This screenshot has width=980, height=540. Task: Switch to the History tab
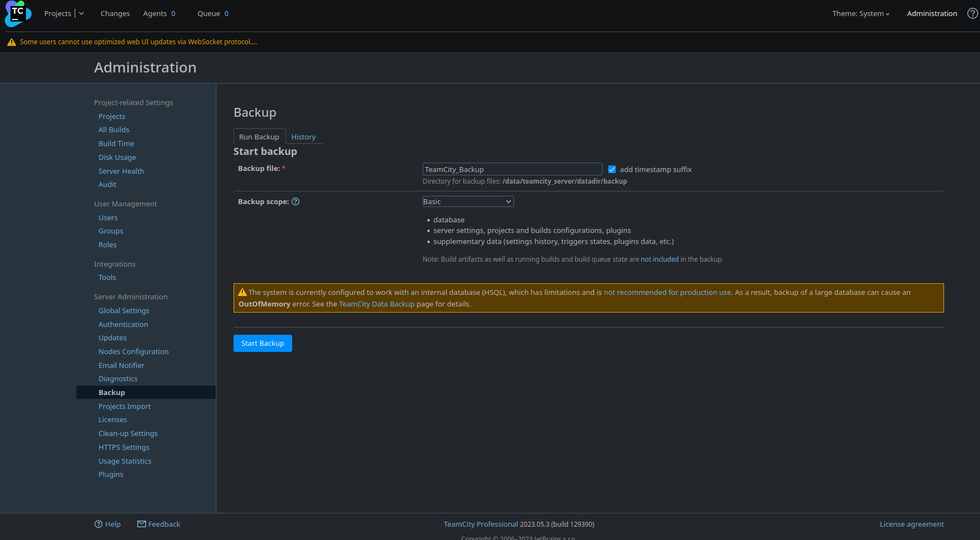click(x=303, y=137)
